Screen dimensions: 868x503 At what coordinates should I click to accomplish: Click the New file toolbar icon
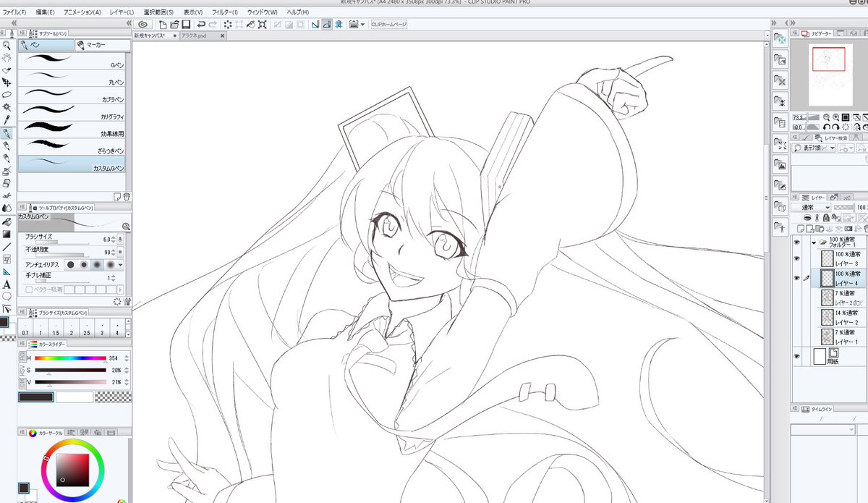pyautogui.click(x=163, y=24)
